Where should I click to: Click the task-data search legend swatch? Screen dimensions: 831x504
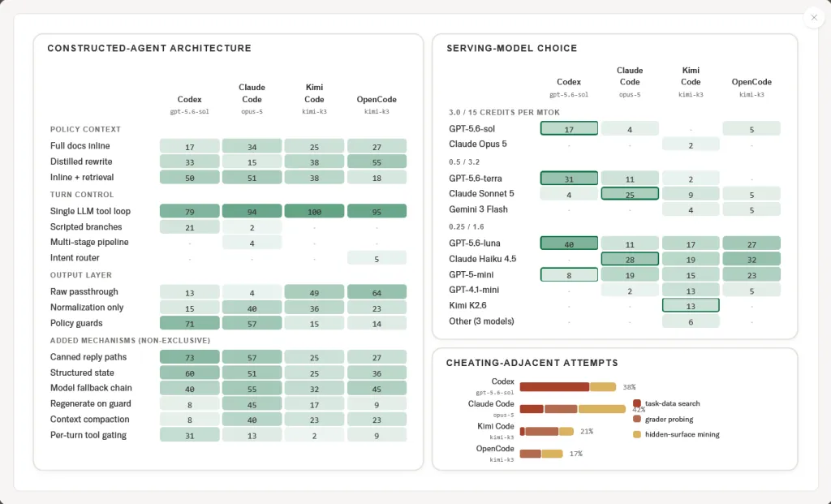pyautogui.click(x=637, y=404)
